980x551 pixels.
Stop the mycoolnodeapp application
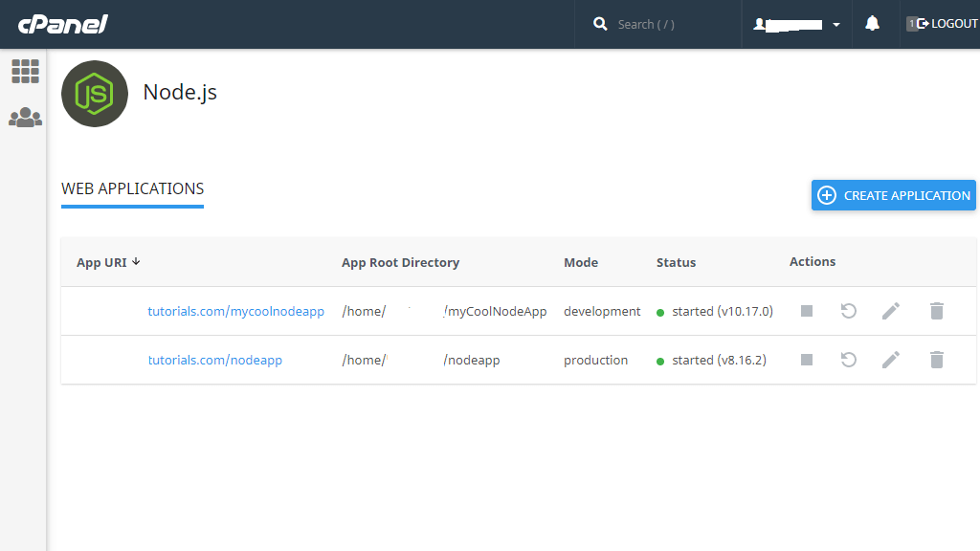pyautogui.click(x=806, y=311)
